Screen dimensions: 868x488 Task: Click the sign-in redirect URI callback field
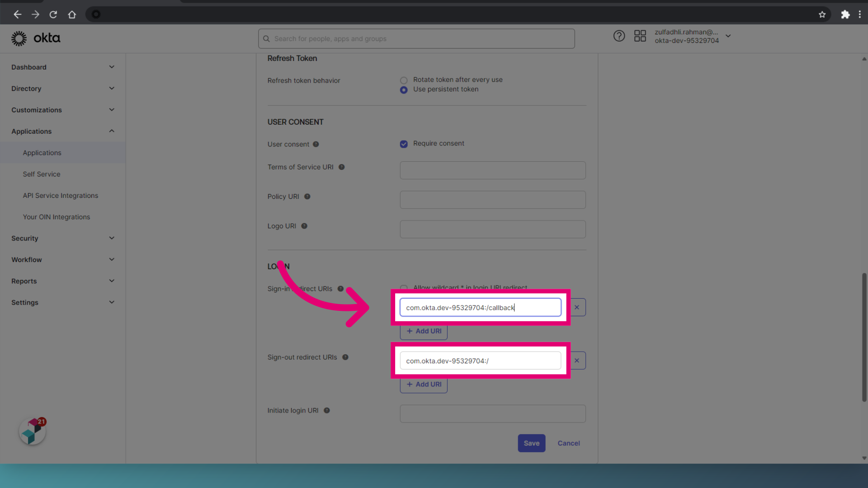(480, 307)
